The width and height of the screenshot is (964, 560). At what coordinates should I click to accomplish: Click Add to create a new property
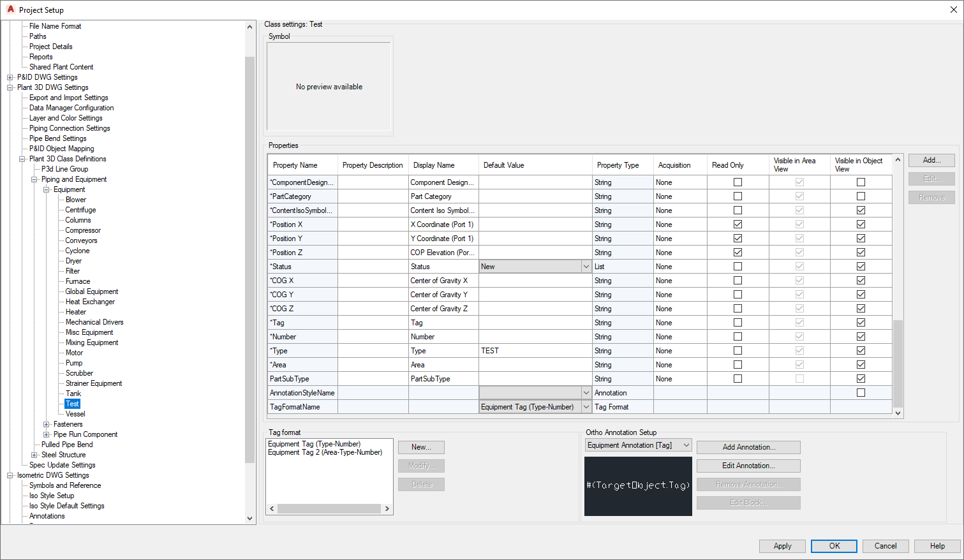(931, 160)
